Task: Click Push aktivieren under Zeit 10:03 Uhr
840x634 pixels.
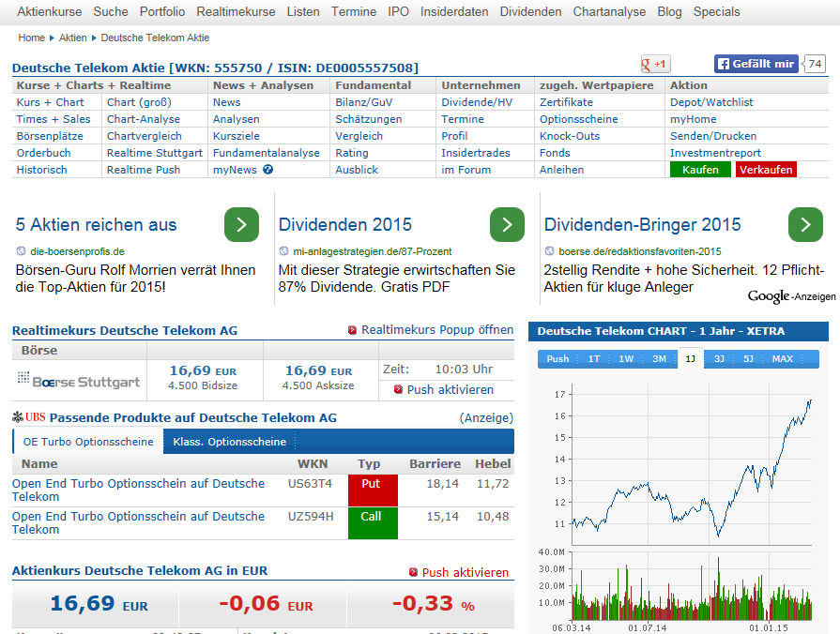Action: (x=450, y=389)
